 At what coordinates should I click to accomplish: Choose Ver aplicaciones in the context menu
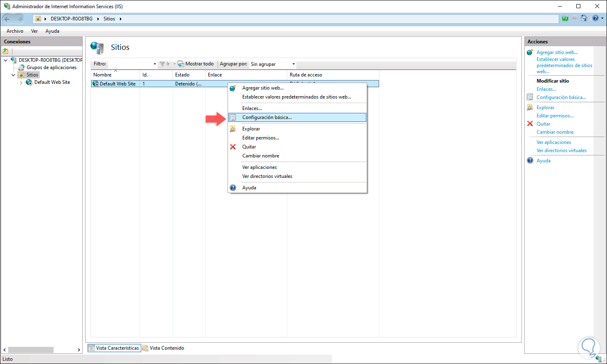pos(297,167)
